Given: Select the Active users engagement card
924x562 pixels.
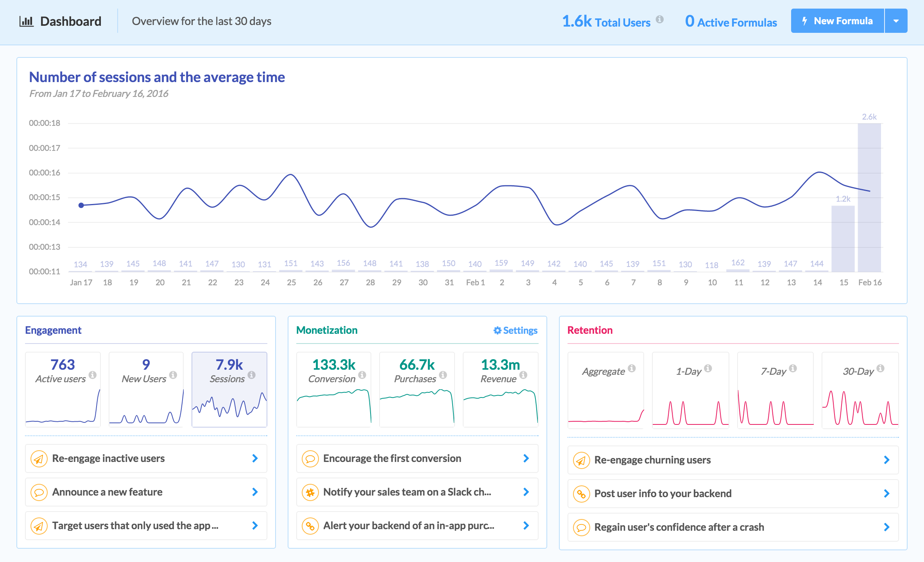Looking at the screenshot, I should (63, 389).
